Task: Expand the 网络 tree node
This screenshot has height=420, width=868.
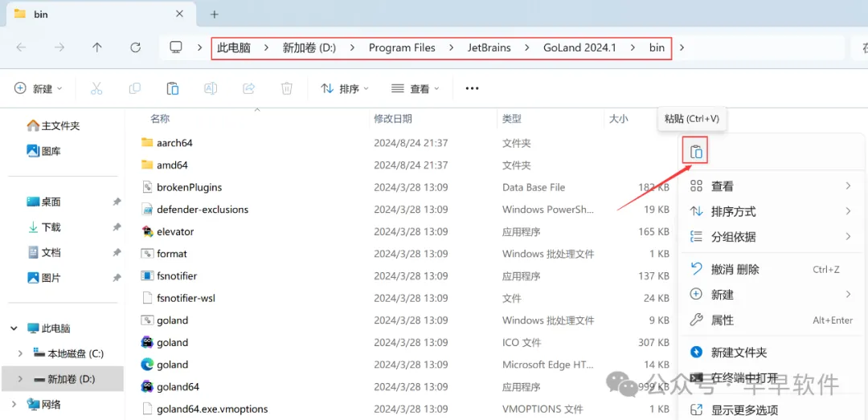Action: pos(14,405)
